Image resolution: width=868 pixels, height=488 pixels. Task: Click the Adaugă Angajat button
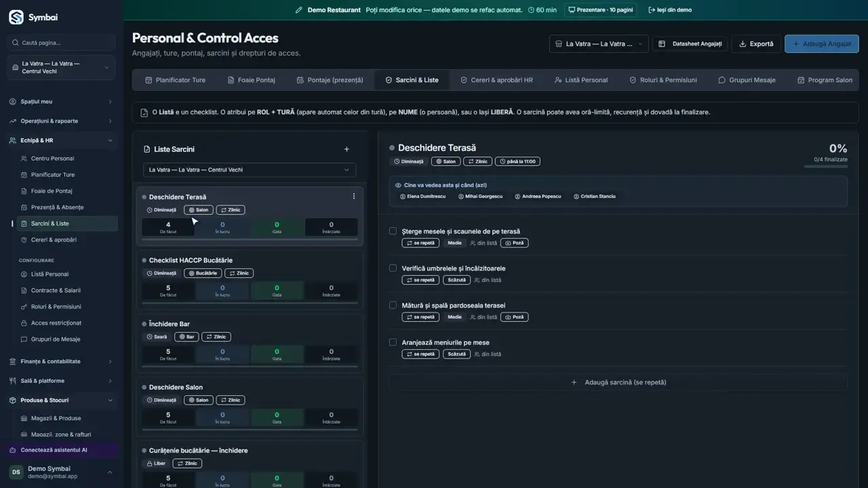pyautogui.click(x=821, y=44)
